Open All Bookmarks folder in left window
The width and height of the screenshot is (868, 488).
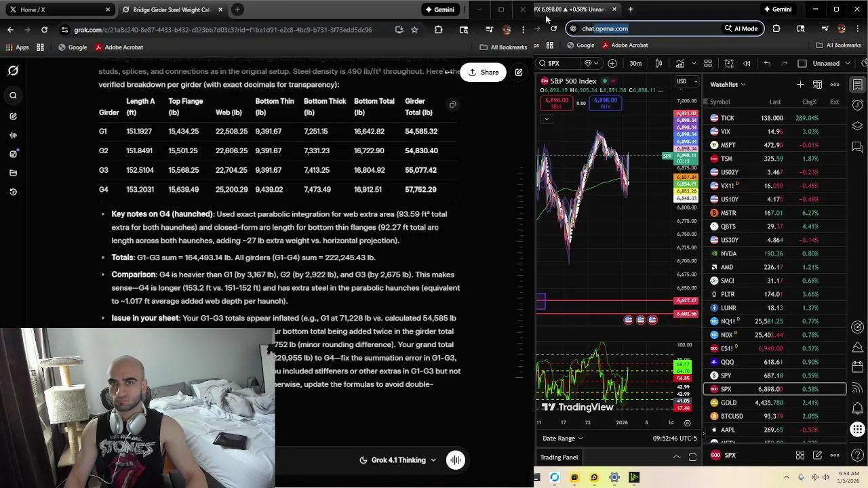[503, 47]
